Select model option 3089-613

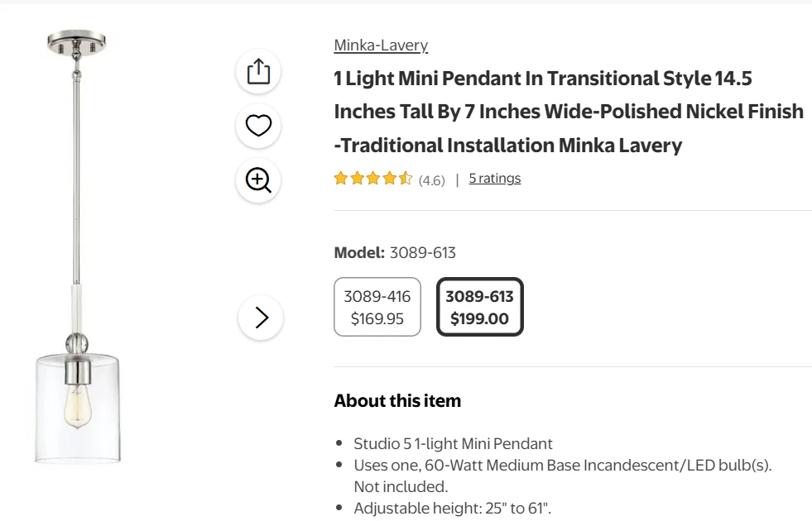pos(480,308)
